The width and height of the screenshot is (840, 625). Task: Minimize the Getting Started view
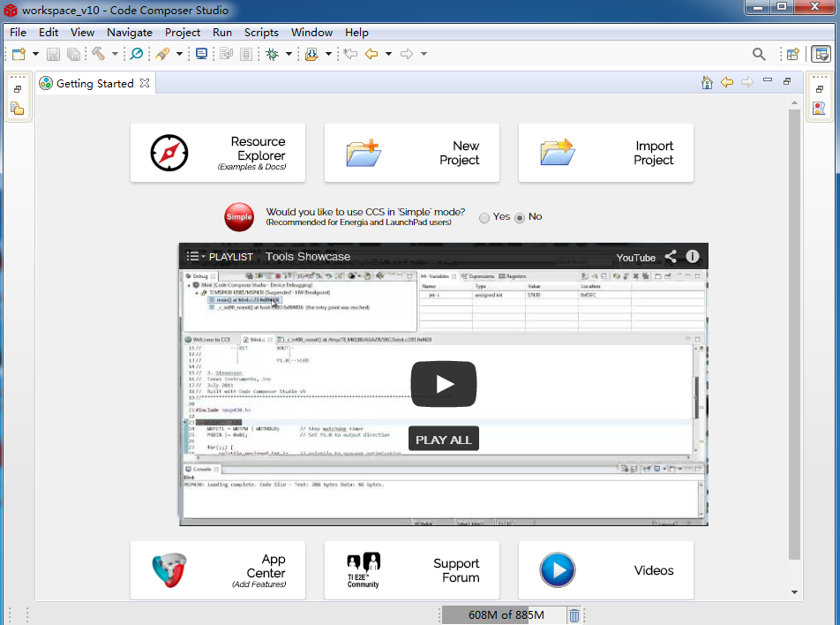(768, 80)
